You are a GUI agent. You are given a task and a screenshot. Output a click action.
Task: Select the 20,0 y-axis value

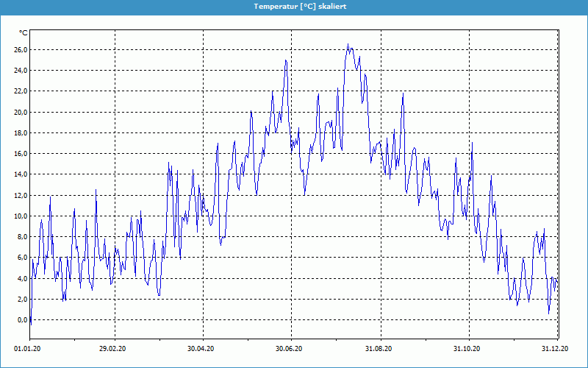click(21, 113)
